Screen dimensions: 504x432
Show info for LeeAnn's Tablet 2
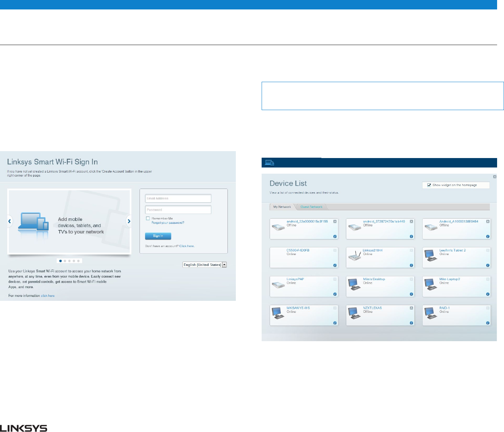click(x=488, y=265)
